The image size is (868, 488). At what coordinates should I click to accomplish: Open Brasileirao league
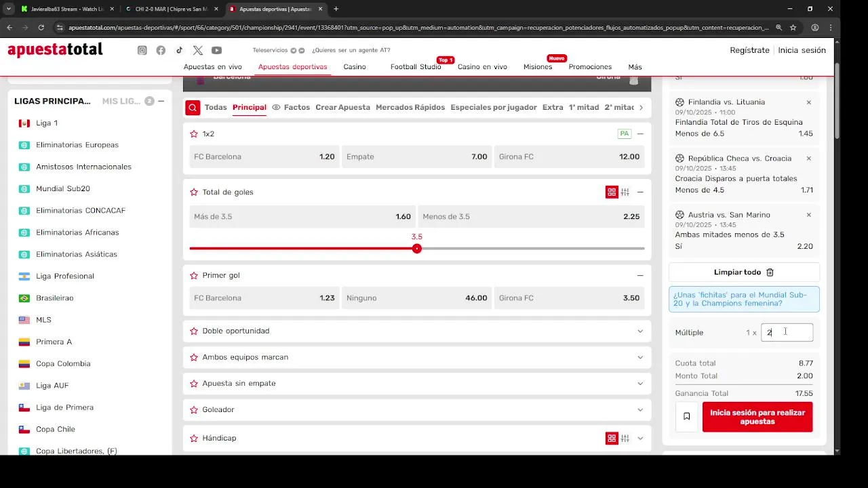(x=54, y=298)
